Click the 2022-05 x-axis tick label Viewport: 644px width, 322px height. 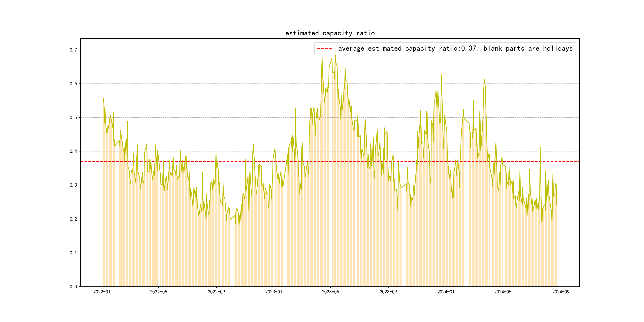click(x=158, y=292)
